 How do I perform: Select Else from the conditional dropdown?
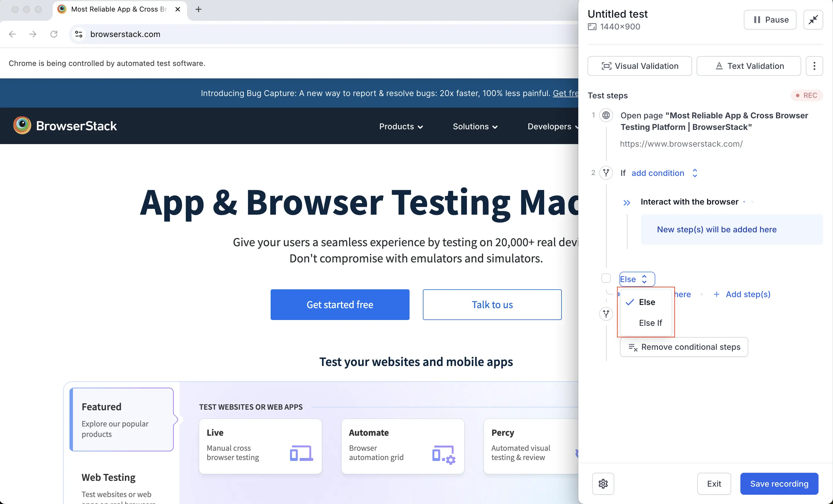point(647,302)
